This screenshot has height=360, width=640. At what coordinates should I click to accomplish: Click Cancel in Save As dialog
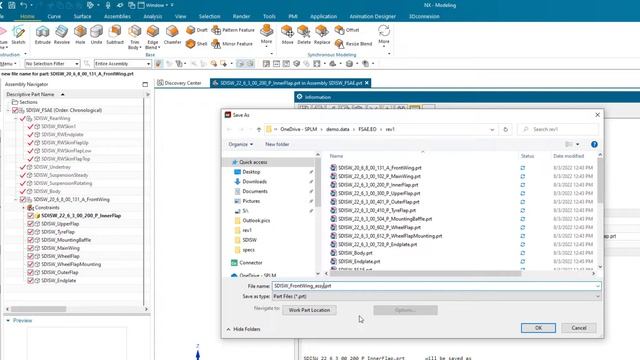pos(579,328)
